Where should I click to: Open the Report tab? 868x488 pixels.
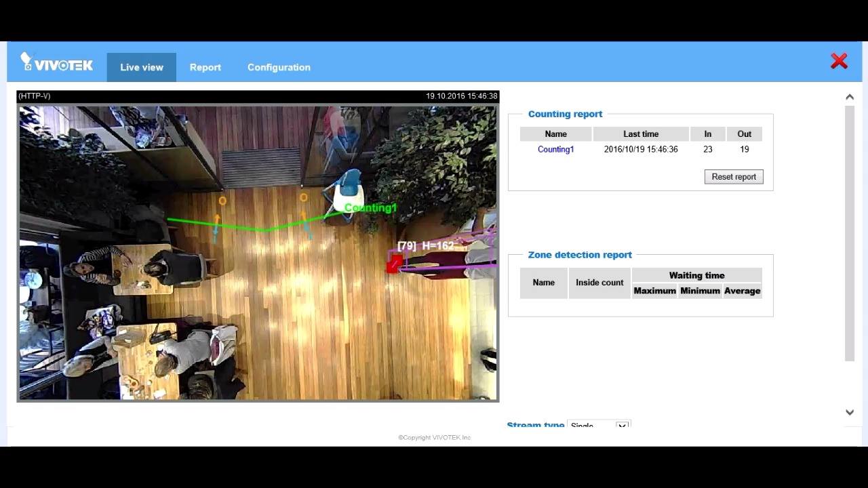click(205, 67)
